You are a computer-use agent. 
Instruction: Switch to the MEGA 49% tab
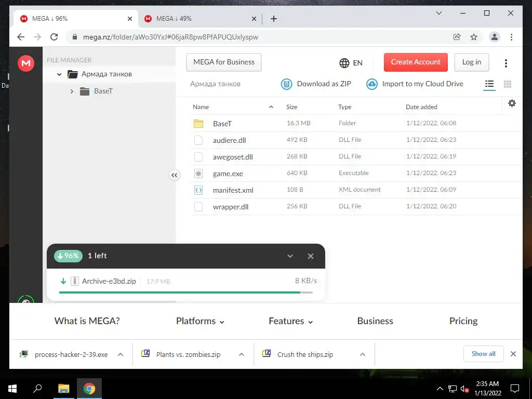tap(200, 19)
